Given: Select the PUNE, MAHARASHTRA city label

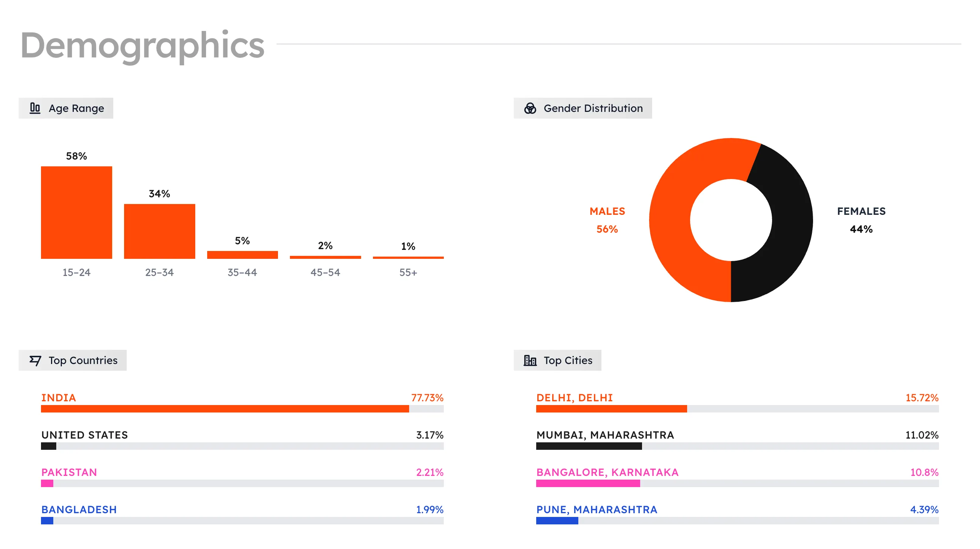Looking at the screenshot, I should pyautogui.click(x=597, y=509).
